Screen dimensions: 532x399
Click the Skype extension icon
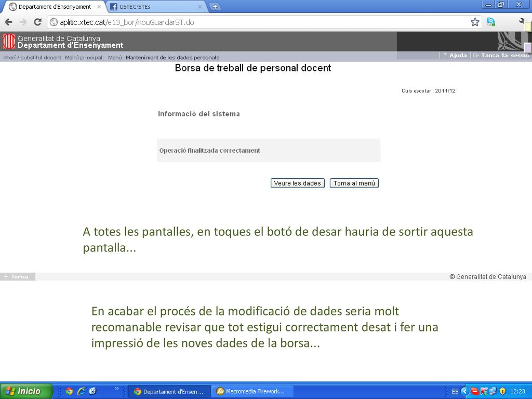pyautogui.click(x=490, y=22)
